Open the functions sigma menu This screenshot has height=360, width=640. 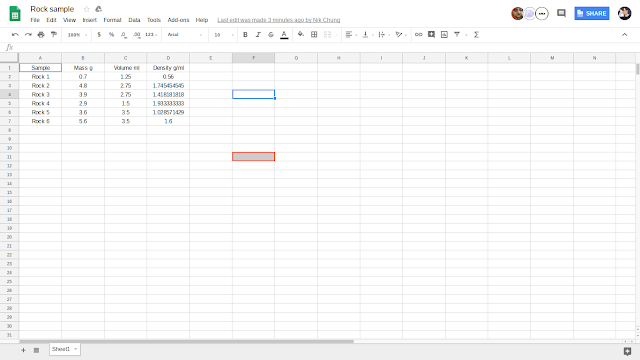coord(476,35)
